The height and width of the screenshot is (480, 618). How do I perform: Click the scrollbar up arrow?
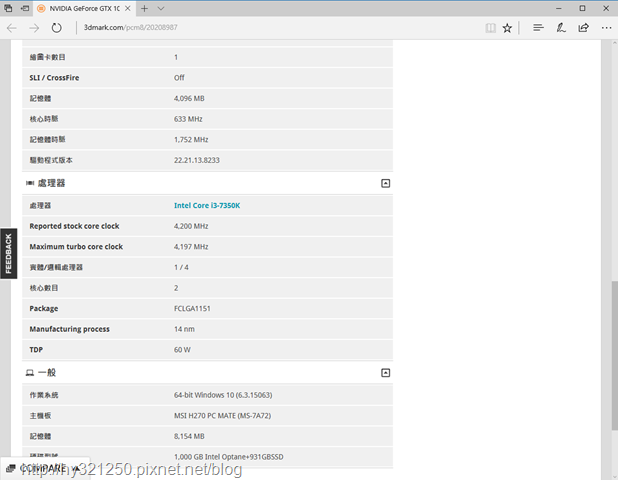tap(614, 43)
